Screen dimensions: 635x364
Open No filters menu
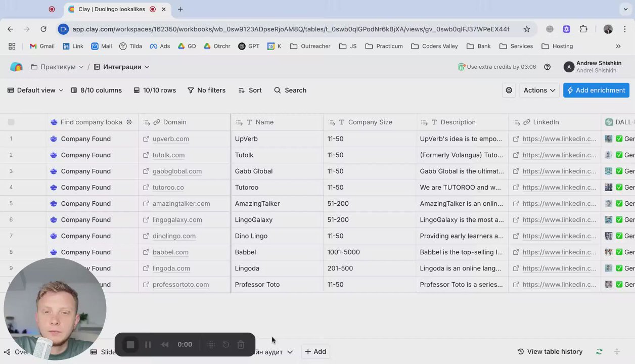click(206, 90)
